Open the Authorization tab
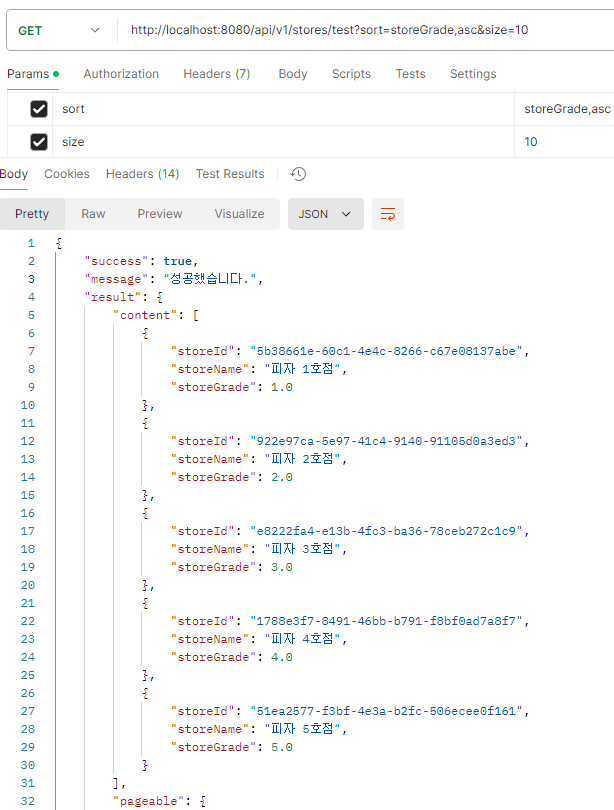Image resolution: width=614 pixels, height=810 pixels. click(x=121, y=74)
